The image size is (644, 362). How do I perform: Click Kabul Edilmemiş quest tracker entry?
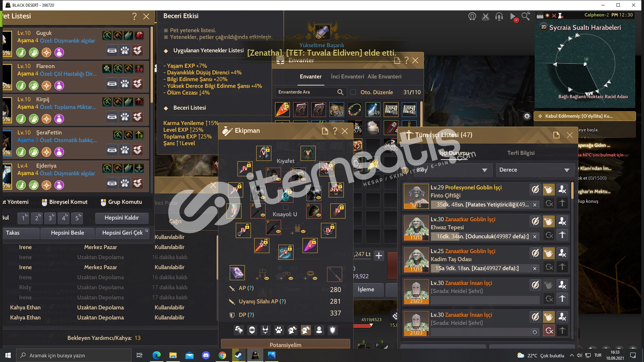tap(585, 116)
